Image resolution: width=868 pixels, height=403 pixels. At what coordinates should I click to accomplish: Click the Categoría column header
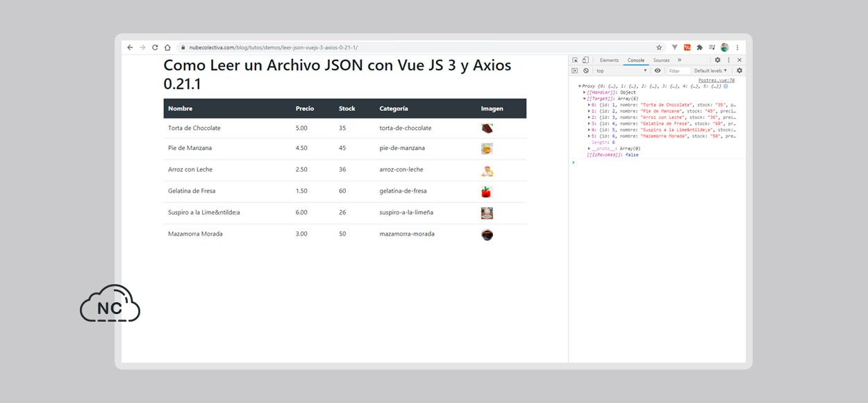click(x=394, y=108)
